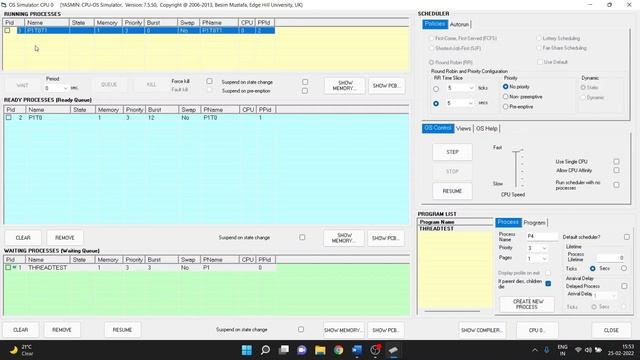640x360 pixels.
Task: Open network settings from the Wi-Fi icon
Action: tap(578, 350)
